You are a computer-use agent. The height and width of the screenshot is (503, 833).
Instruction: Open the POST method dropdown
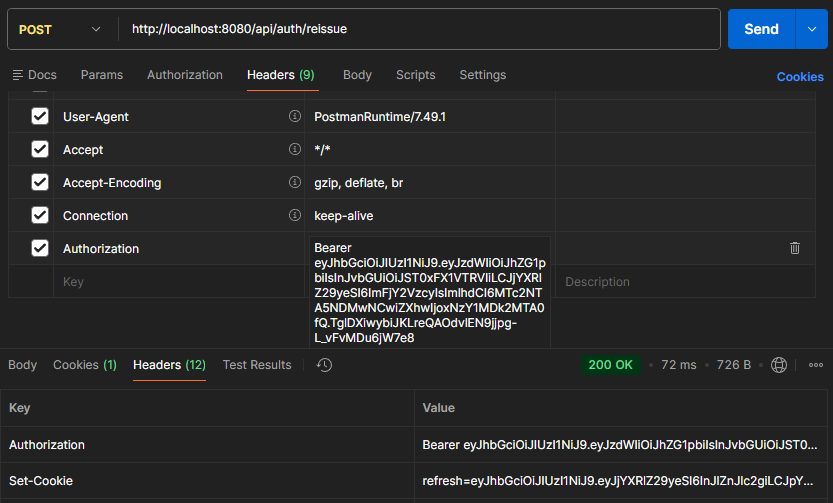[60, 29]
